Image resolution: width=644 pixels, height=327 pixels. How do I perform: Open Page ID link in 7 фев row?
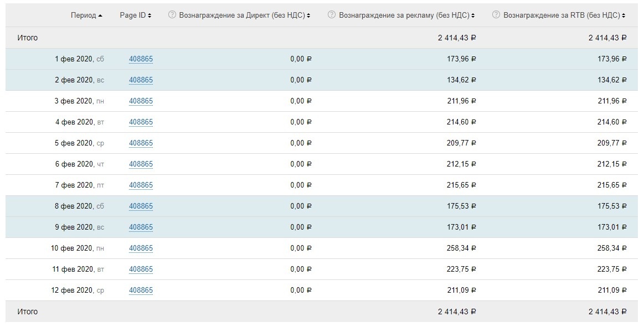(x=141, y=185)
